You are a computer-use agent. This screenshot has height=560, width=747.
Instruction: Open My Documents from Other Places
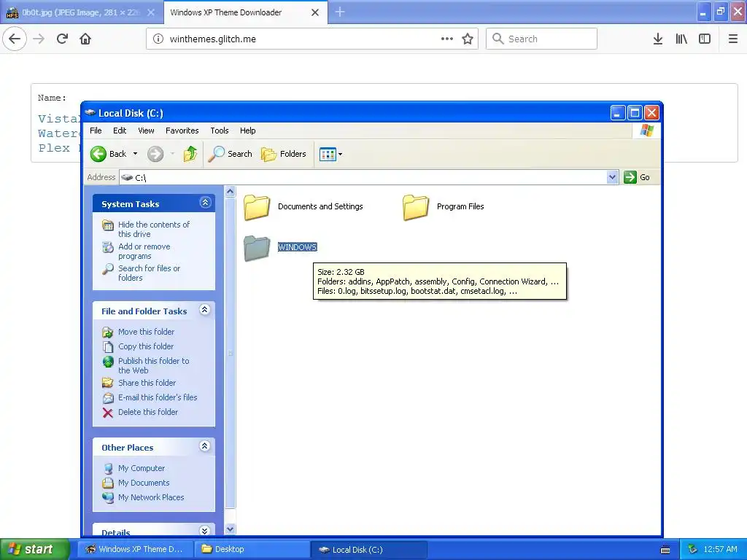144,483
